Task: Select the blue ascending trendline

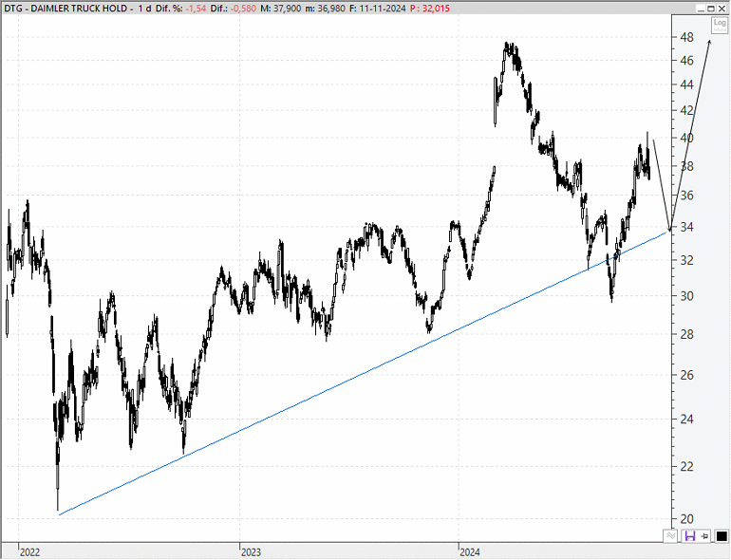Action: pos(364,373)
